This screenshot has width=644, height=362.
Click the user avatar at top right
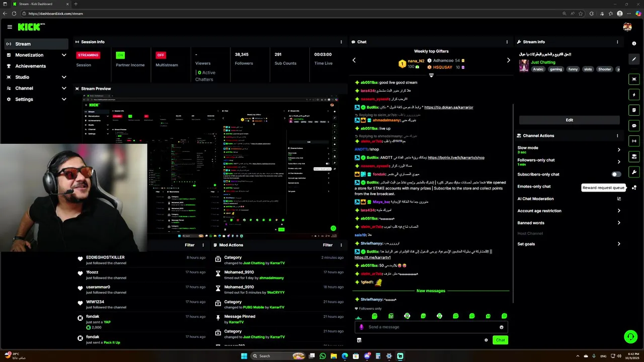tap(627, 27)
